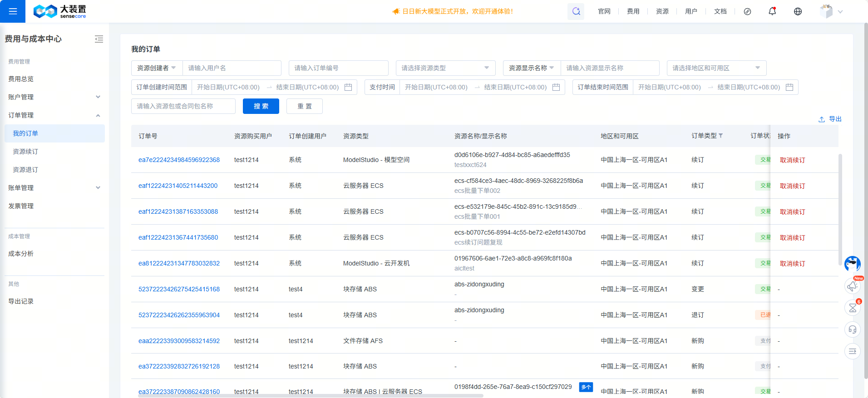Image resolution: width=868 pixels, height=398 pixels.
Task: Click the 请输入订单编号 input field
Action: 338,68
